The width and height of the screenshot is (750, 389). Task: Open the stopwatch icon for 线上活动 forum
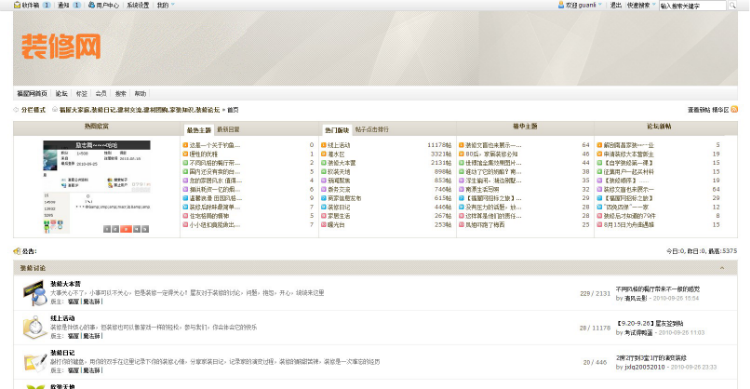click(35, 327)
